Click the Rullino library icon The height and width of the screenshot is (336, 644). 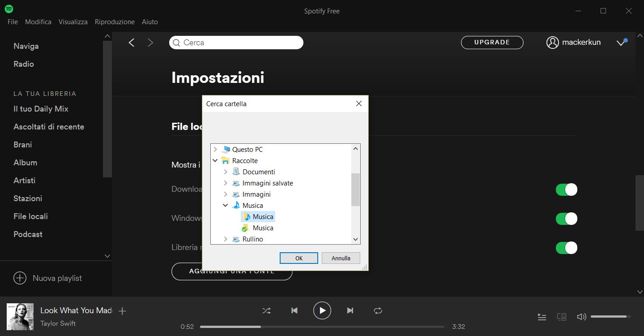click(x=236, y=239)
